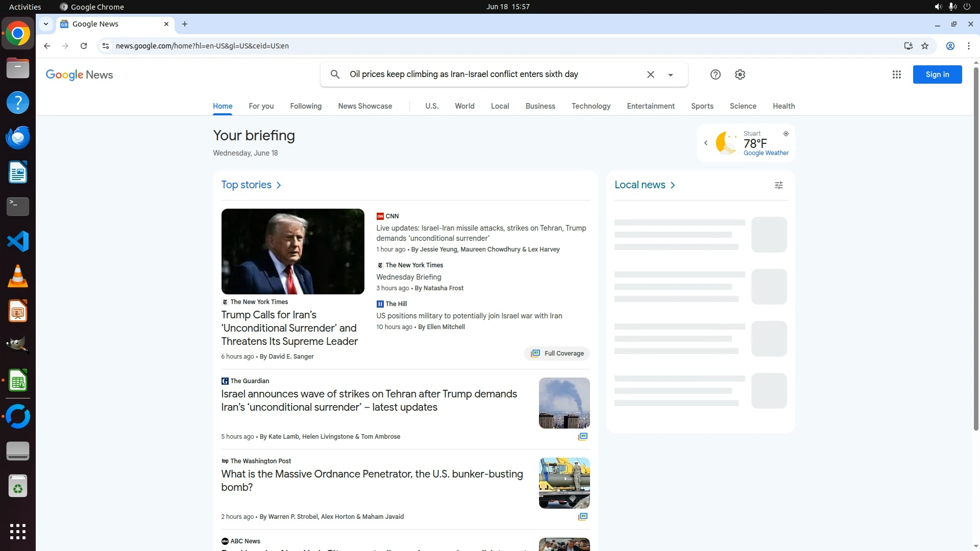Use precise location icon in weather card
980x551 pixels.
coord(786,134)
